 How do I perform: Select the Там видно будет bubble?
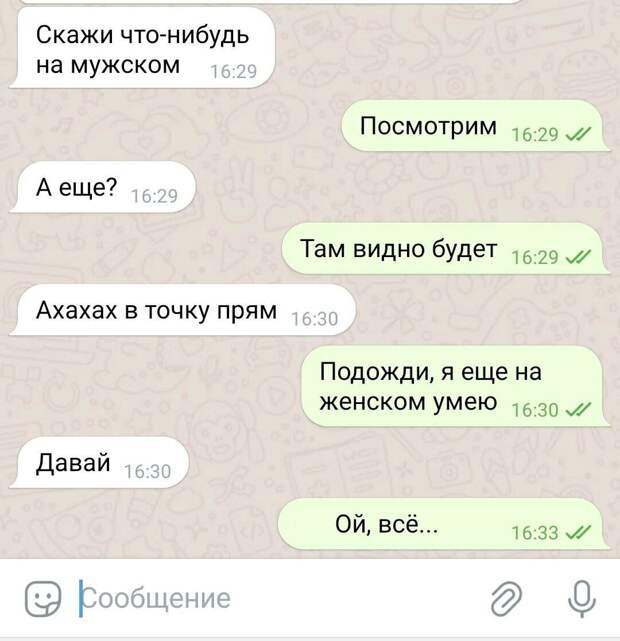pos(446,249)
